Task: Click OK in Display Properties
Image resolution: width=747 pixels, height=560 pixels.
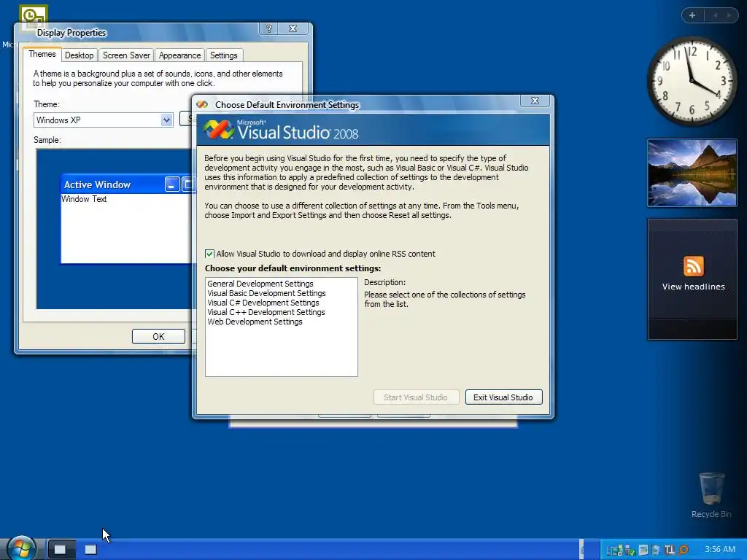Action: (x=158, y=337)
